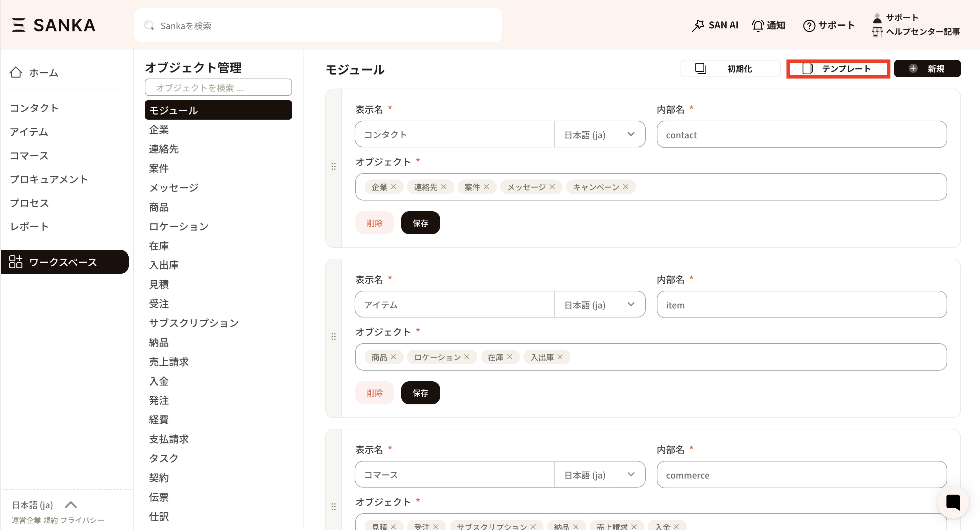Click the user profile avatar icon
Viewport: 980px width, 530px height.
pyautogui.click(x=877, y=18)
